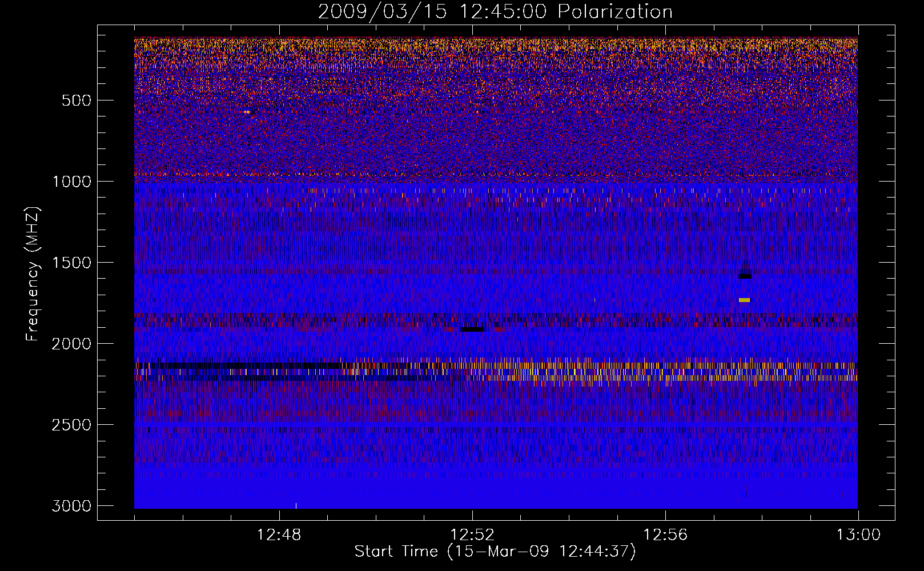The width and height of the screenshot is (924, 571).
Task: Click the 13:00 time tick label
Action: [858, 535]
